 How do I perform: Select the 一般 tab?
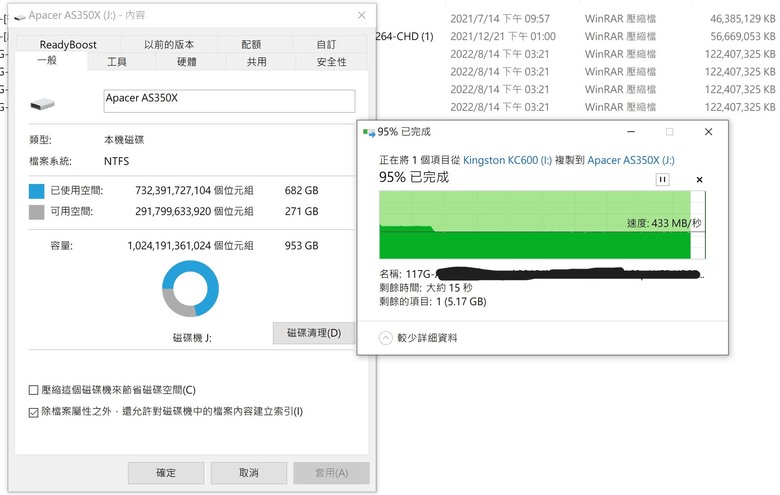click(x=48, y=61)
